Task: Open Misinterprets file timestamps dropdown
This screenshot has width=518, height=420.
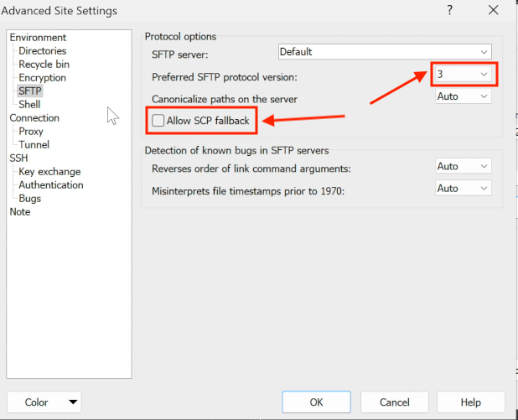Action: click(464, 189)
